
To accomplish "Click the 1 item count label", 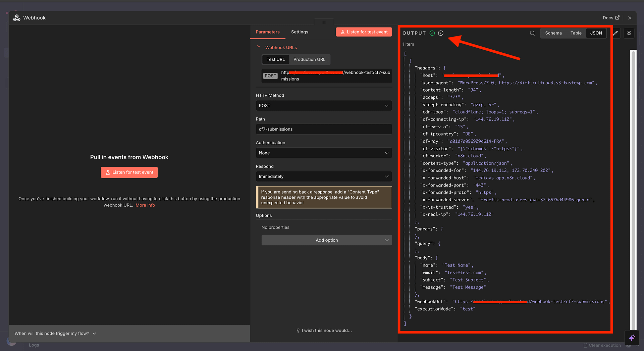I will 408,44.
